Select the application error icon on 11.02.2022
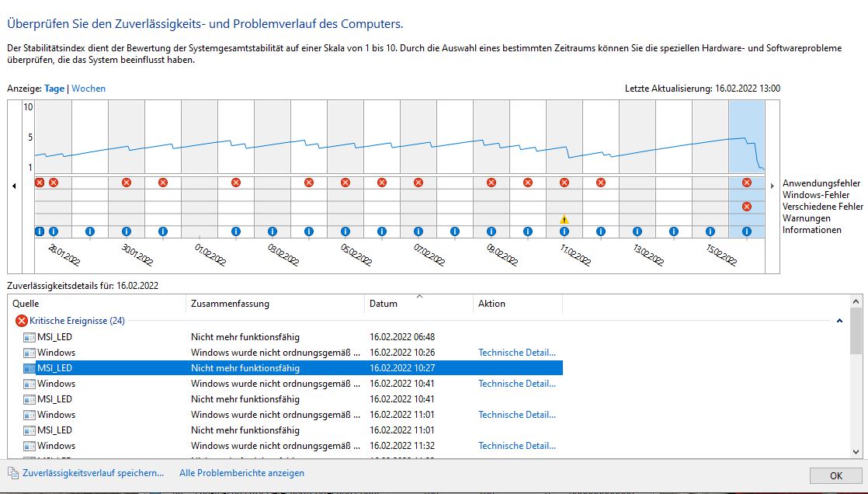 point(564,183)
